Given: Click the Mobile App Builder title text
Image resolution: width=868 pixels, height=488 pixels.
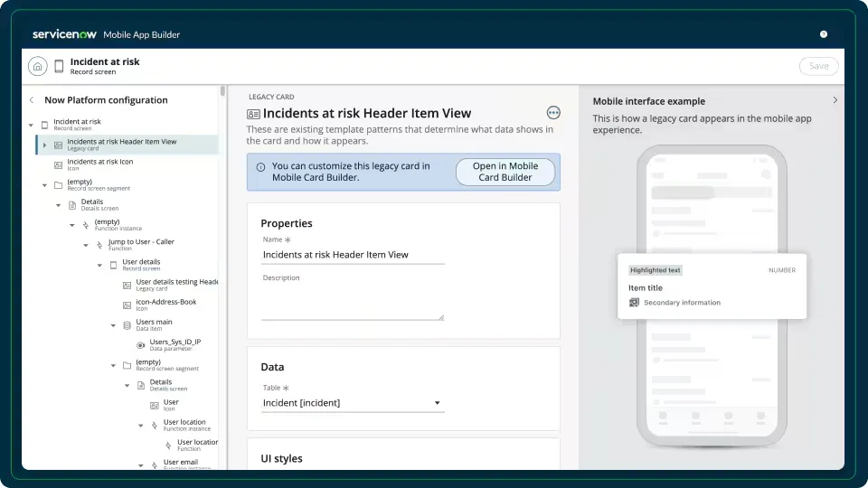Looking at the screenshot, I should point(142,35).
